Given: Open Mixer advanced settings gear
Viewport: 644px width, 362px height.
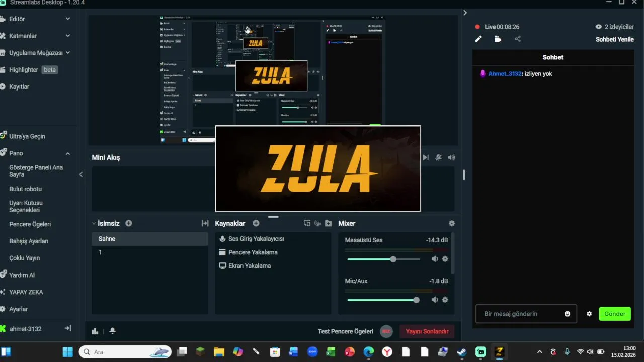Looking at the screenshot, I should (x=452, y=223).
